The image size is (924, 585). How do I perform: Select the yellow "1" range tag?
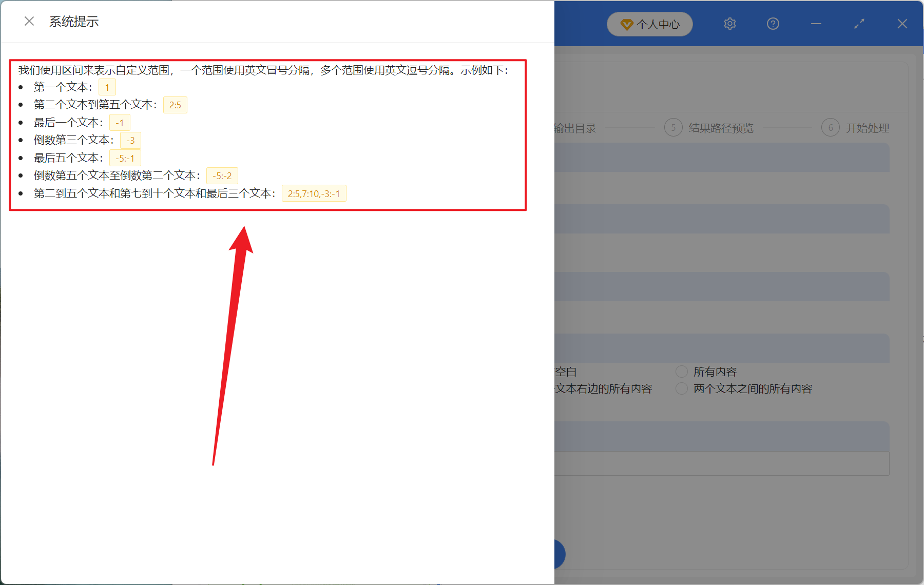point(107,87)
